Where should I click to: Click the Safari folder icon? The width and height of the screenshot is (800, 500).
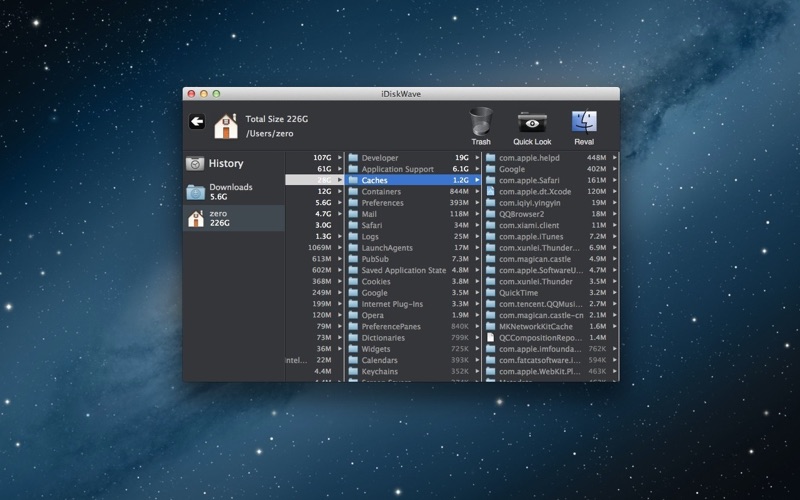pyautogui.click(x=353, y=225)
